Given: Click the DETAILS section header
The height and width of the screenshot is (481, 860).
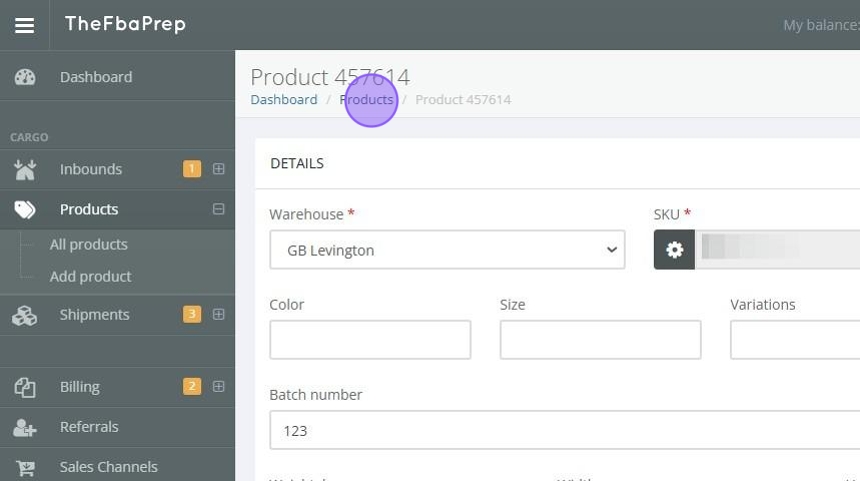Looking at the screenshot, I should tap(297, 163).
